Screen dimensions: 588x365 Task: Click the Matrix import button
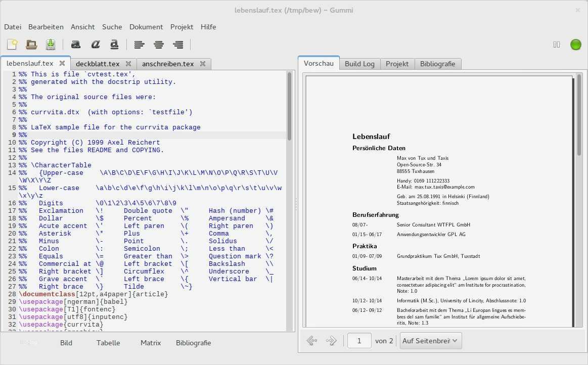pyautogui.click(x=151, y=343)
